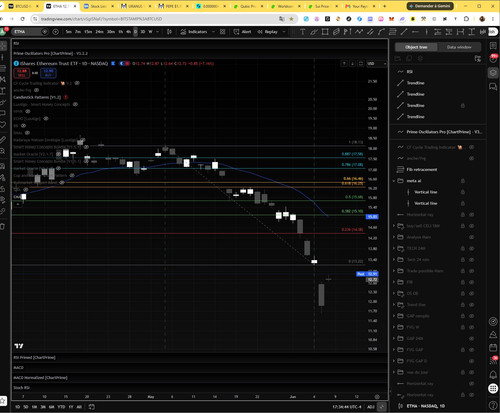Switch to the Data window tab
The image size is (500, 413).
459,47
